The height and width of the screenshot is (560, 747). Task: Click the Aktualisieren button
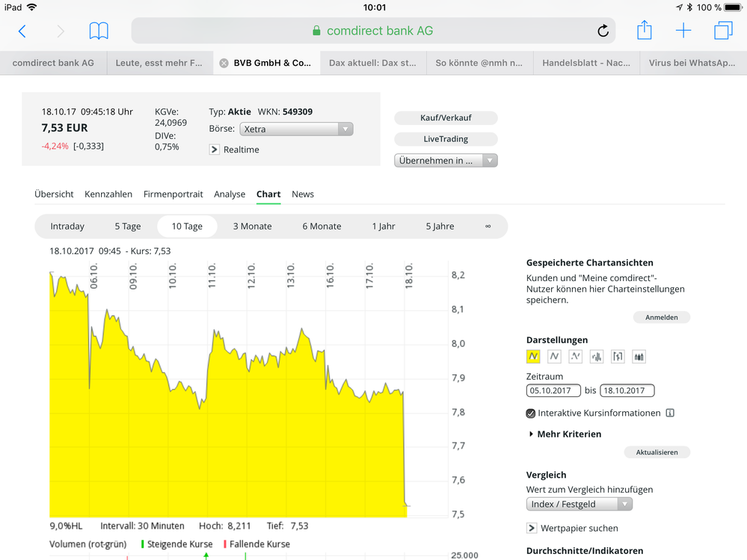coord(657,452)
